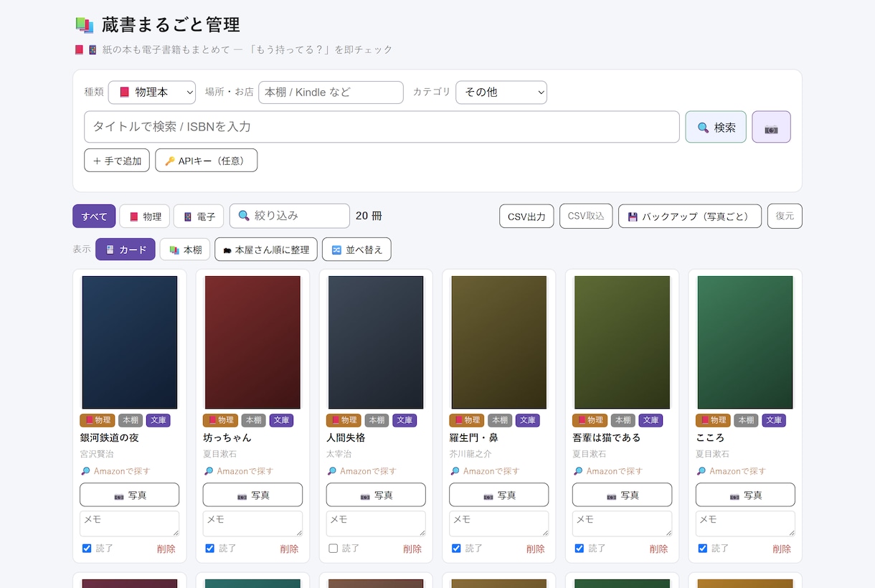This screenshot has height=588, width=875.
Task: Click the title / ISBN search field
Action: pyautogui.click(x=382, y=127)
